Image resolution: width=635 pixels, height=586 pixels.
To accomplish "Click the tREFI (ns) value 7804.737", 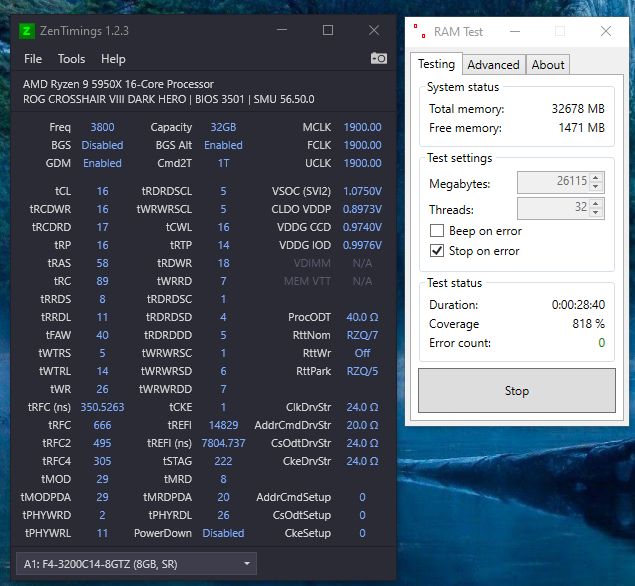I will pos(224,443).
